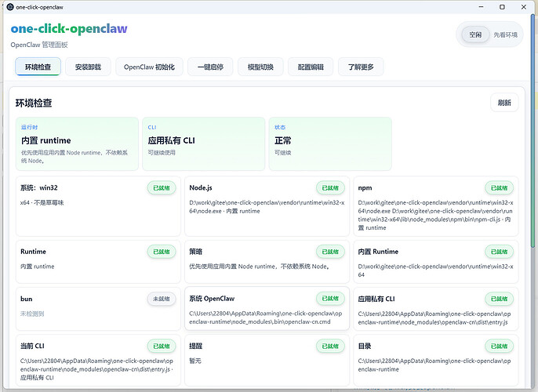
Task: Click the 已就绪 badge on 系统: win32
Action: point(162,188)
